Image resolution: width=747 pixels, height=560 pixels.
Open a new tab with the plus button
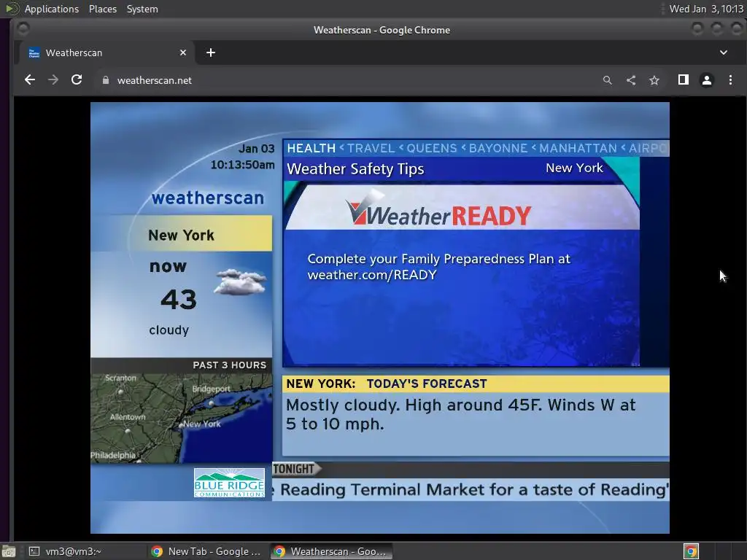coord(211,52)
